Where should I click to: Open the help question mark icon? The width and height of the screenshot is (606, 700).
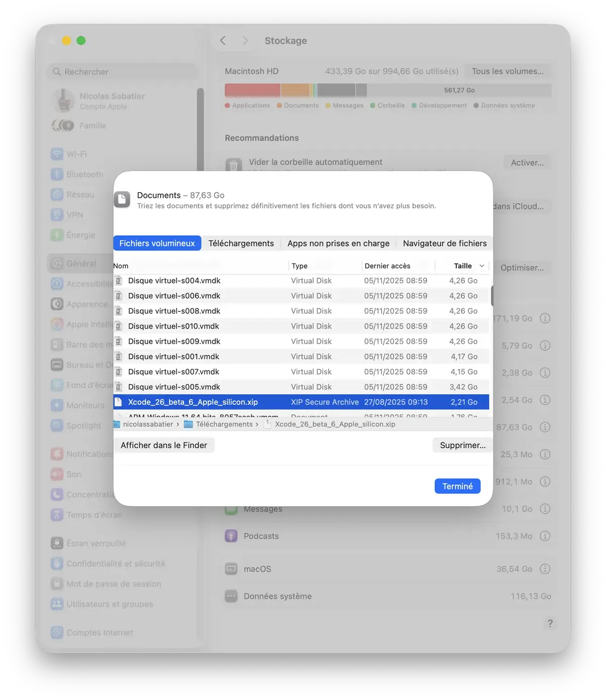pyautogui.click(x=550, y=623)
